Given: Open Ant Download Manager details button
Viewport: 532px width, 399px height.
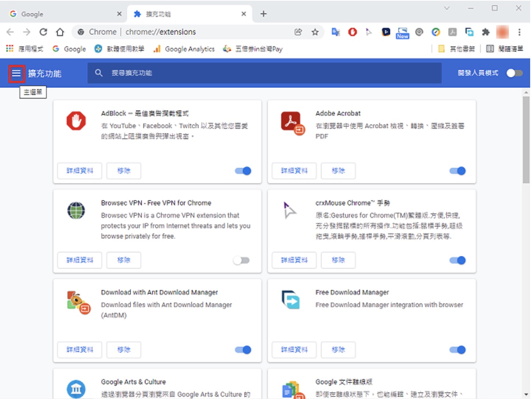Looking at the screenshot, I should tap(80, 350).
